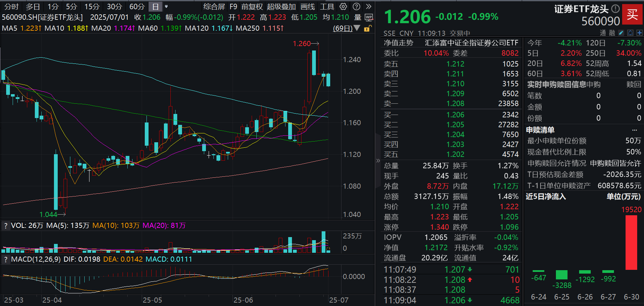Click the WP monitor icon
Viewport: 644px width, 306px height.
[x=369, y=17]
